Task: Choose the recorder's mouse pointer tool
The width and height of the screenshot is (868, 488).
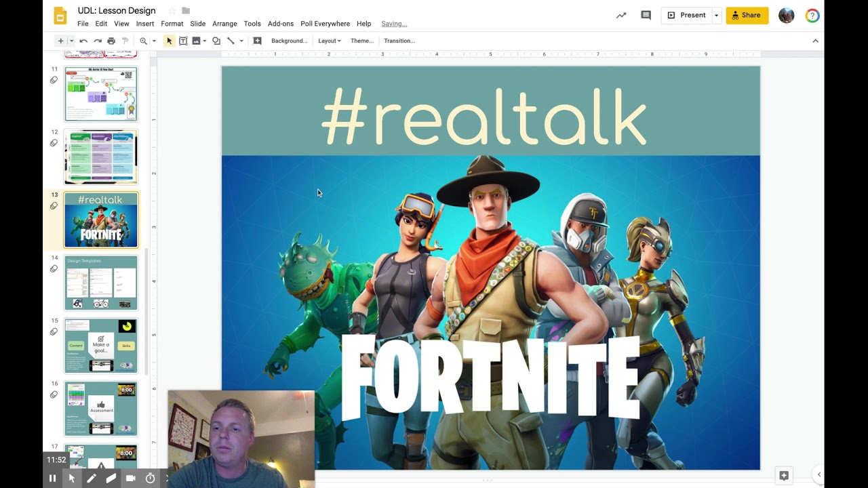Action: coord(72,479)
